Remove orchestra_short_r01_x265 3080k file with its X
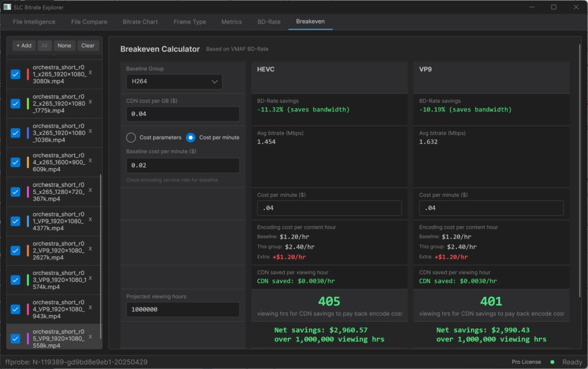 [90, 73]
